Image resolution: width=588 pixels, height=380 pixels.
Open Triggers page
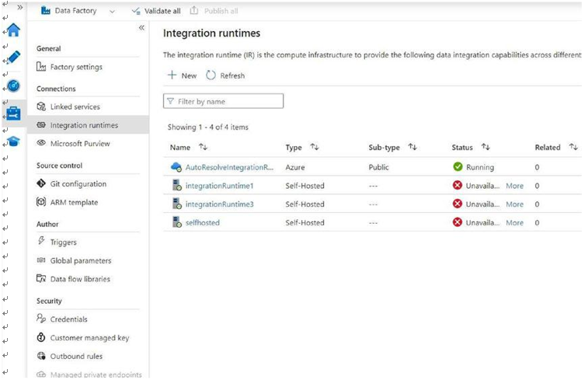tap(64, 242)
